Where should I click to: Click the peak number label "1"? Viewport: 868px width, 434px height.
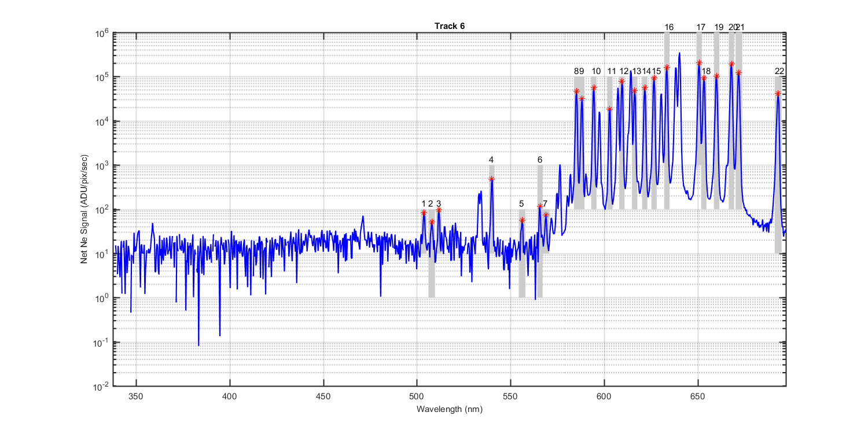[424, 204]
